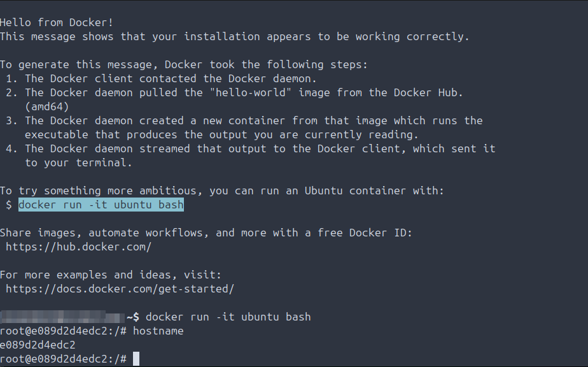Click the 'Share images, automate workflows' line
Screen dimensions: 588x367
(x=206, y=233)
